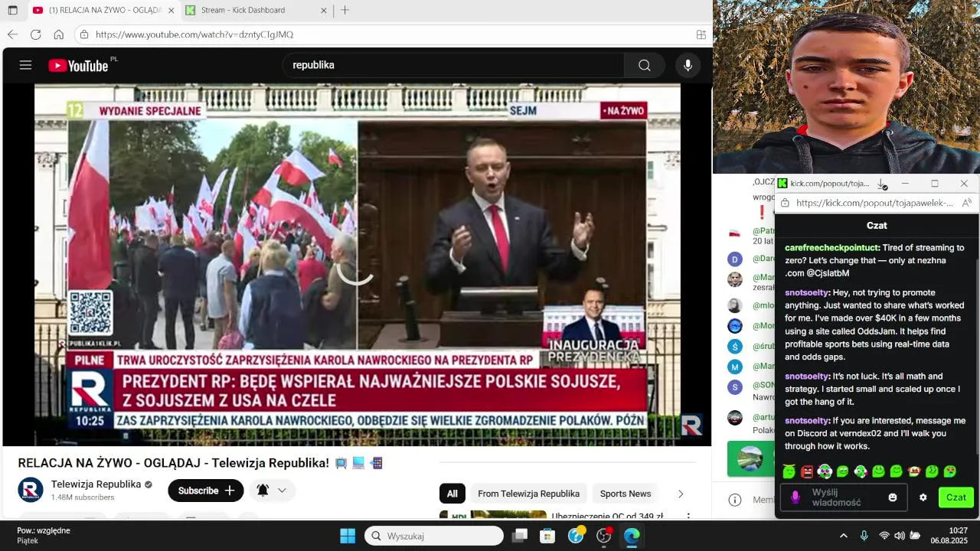980x551 pixels.
Task: Open the Windows Start menu
Action: tap(347, 536)
